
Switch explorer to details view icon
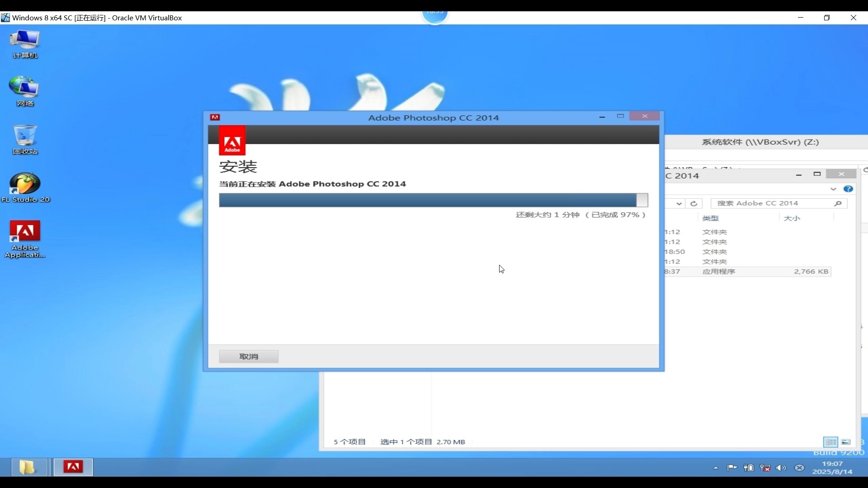(831, 442)
